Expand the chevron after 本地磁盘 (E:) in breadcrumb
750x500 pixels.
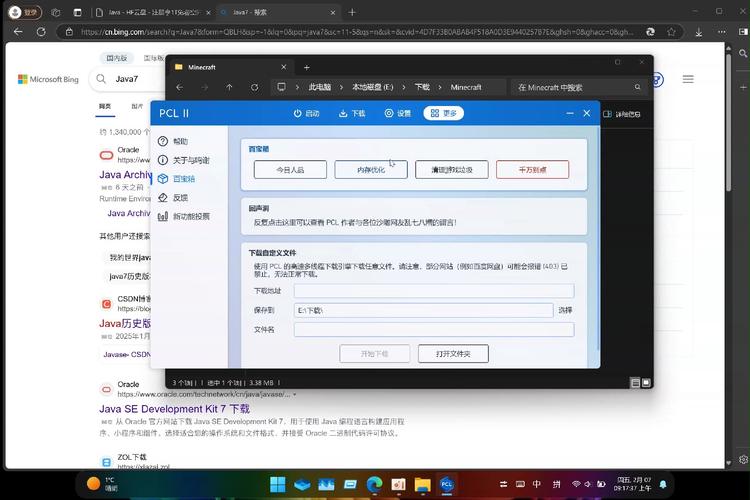tap(404, 87)
